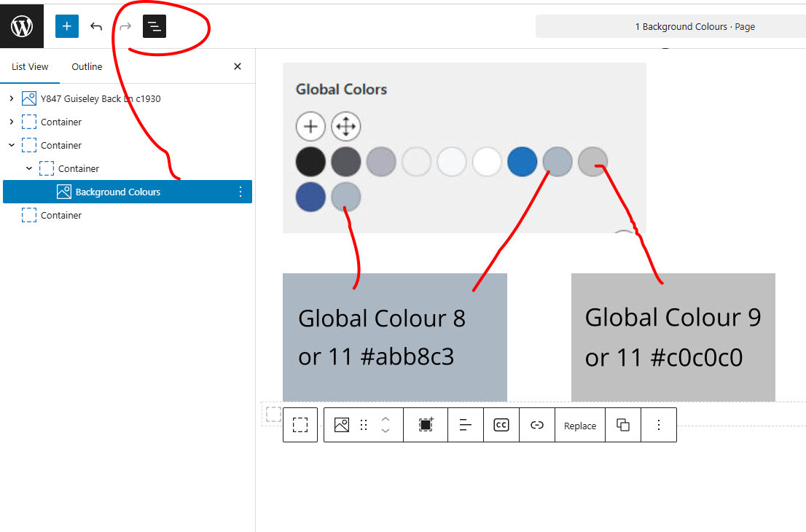The image size is (806, 532).
Task: Select the List View tab
Action: [x=30, y=66]
